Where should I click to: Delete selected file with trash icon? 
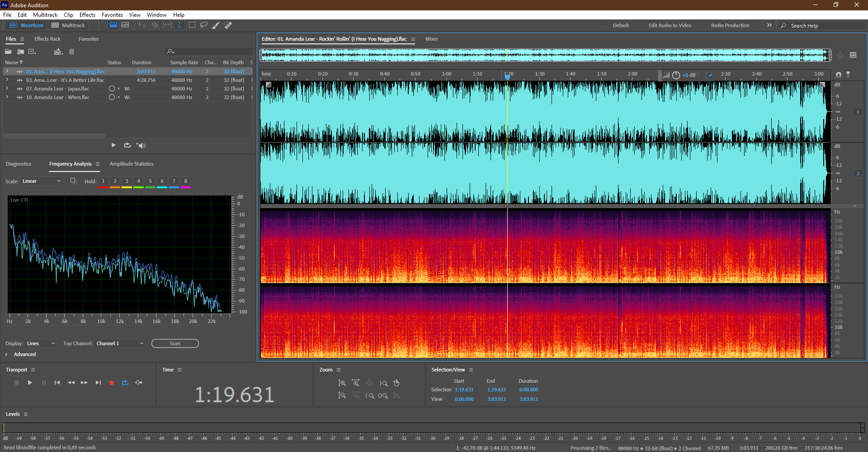(71, 52)
